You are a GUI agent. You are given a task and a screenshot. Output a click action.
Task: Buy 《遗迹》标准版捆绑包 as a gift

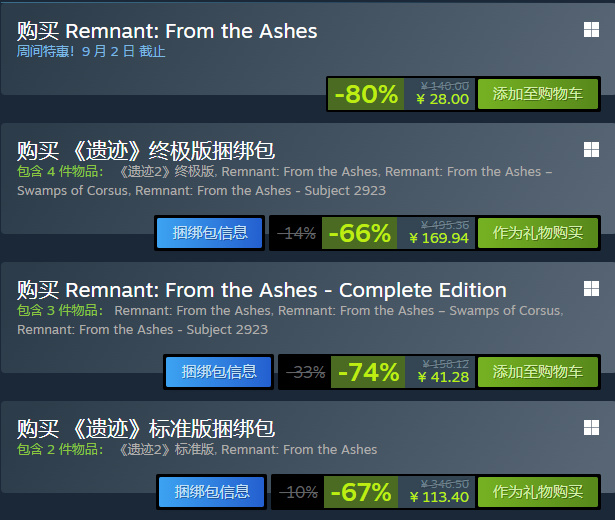(537, 492)
